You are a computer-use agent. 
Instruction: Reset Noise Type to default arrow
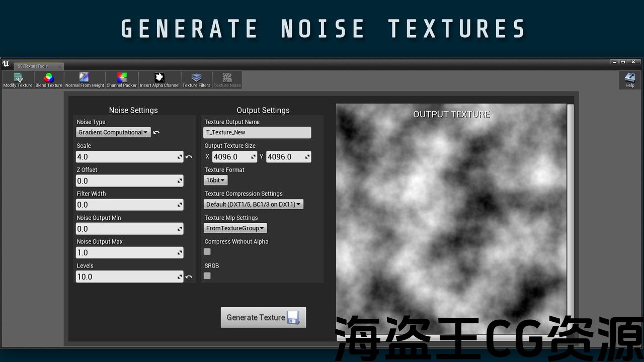coord(156,133)
